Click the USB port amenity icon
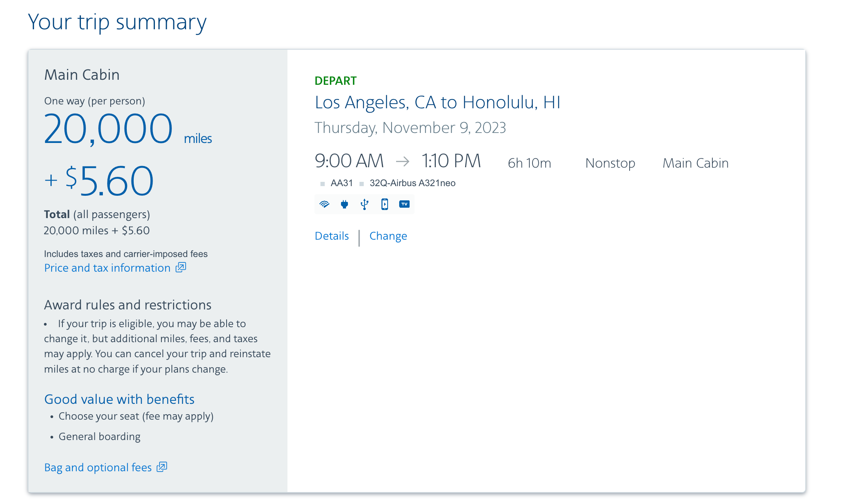 (x=364, y=204)
